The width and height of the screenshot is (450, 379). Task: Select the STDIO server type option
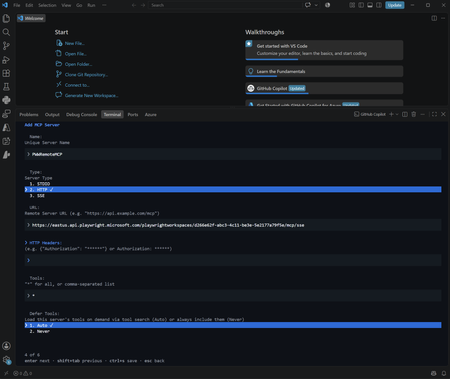coord(233,184)
